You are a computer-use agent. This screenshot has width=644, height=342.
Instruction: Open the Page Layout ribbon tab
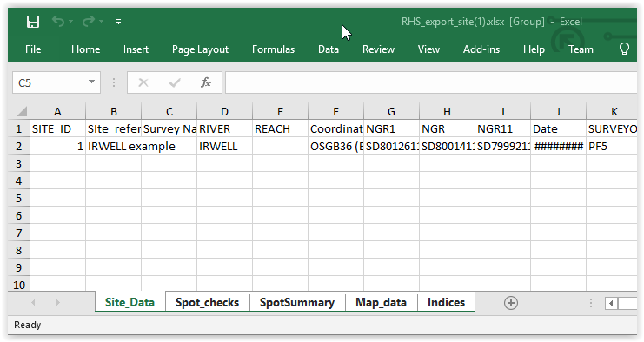pyautogui.click(x=200, y=49)
